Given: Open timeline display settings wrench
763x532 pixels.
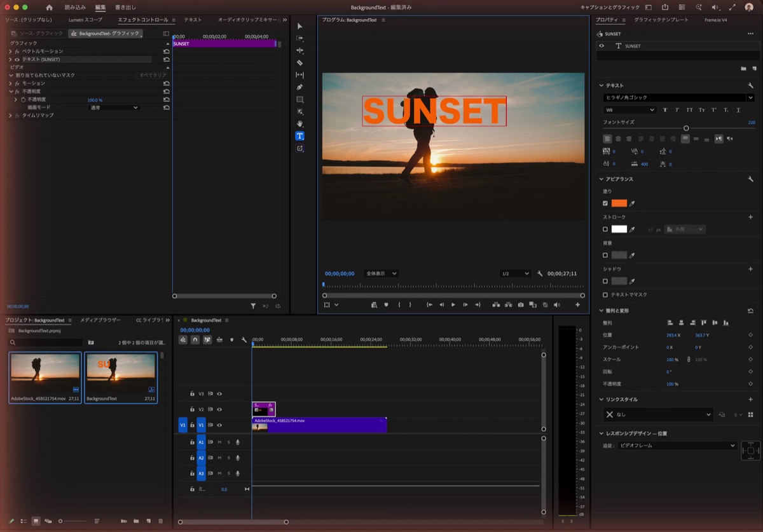Looking at the screenshot, I should click(x=244, y=340).
